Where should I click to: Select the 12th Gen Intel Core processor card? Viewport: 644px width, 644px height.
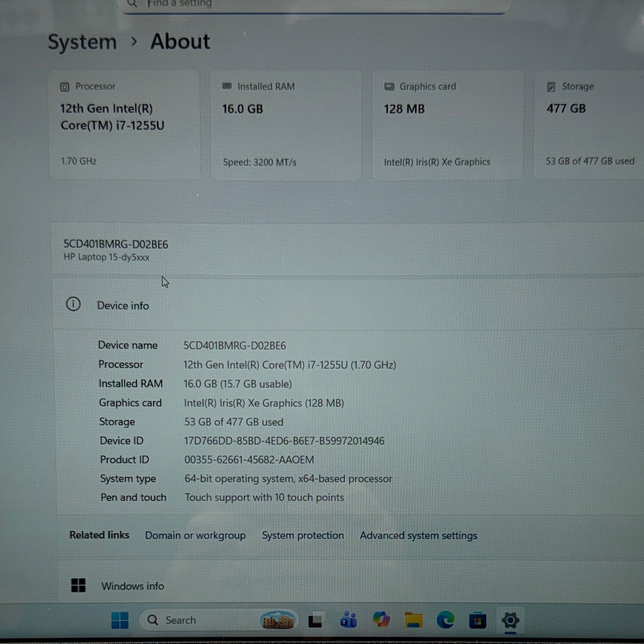pyautogui.click(x=125, y=125)
